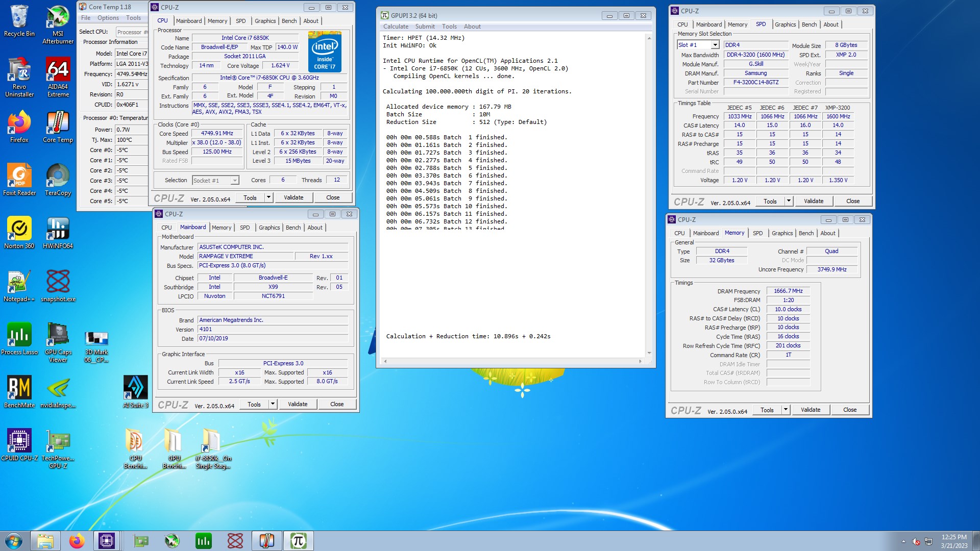980x551 pixels.
Task: Select Mainboard tab in CPU-Z SPD window
Action: (x=708, y=24)
